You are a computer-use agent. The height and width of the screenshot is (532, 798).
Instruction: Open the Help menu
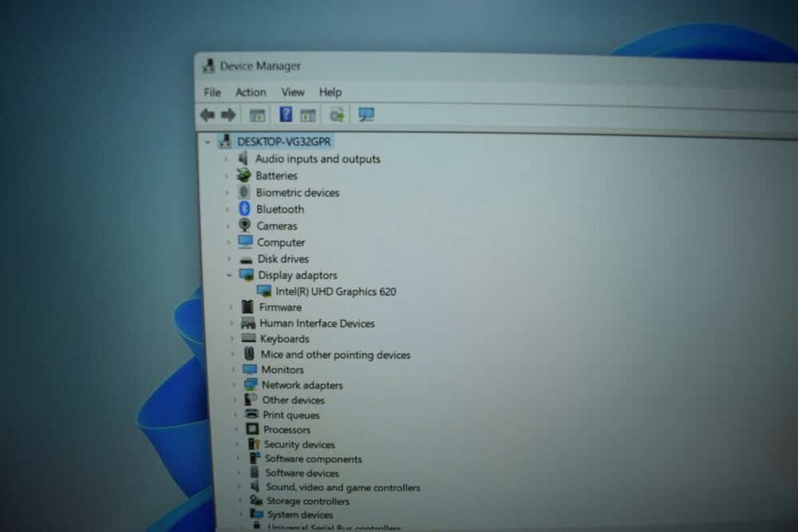pyautogui.click(x=330, y=92)
